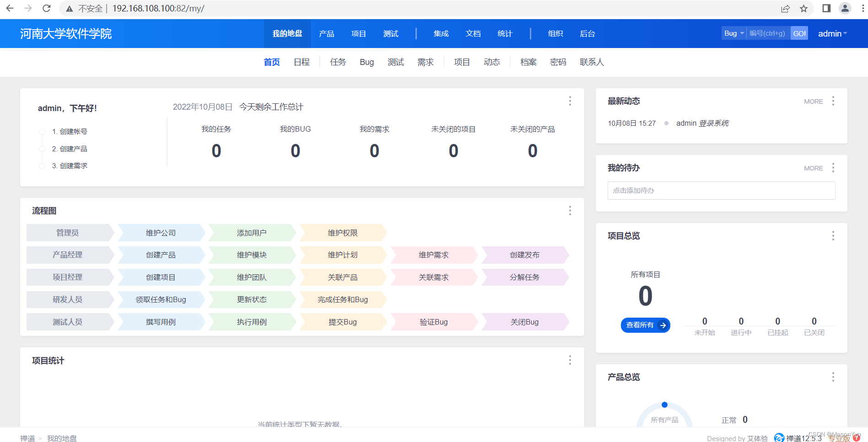
Task: Expand the Bug search type dropdown
Action: click(734, 33)
